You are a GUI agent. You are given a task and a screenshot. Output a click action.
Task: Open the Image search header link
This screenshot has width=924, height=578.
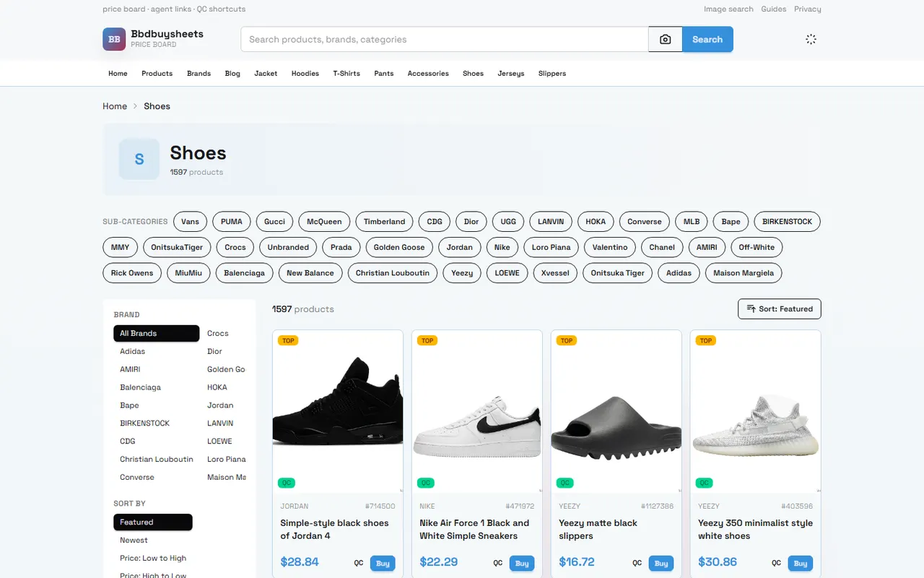[728, 9]
